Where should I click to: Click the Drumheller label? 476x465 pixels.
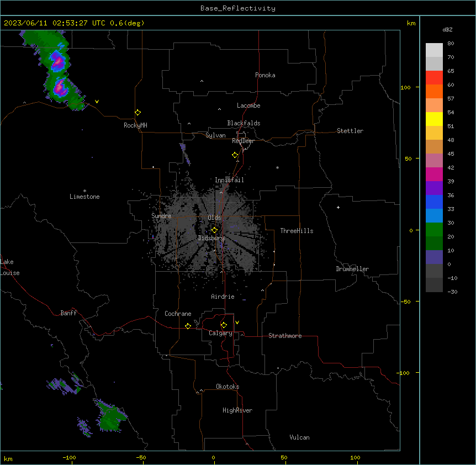pos(352,269)
